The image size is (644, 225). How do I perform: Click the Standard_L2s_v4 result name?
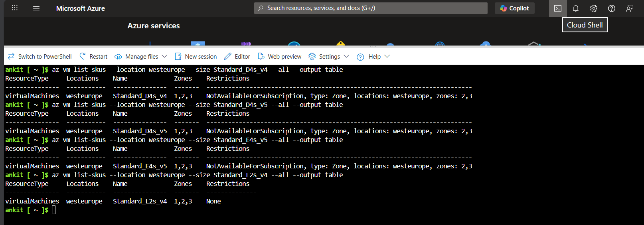pyautogui.click(x=140, y=201)
